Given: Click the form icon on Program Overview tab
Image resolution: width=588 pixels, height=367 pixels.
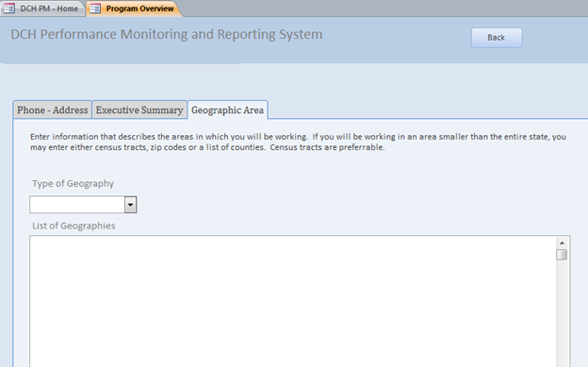Looking at the screenshot, I should (95, 8).
